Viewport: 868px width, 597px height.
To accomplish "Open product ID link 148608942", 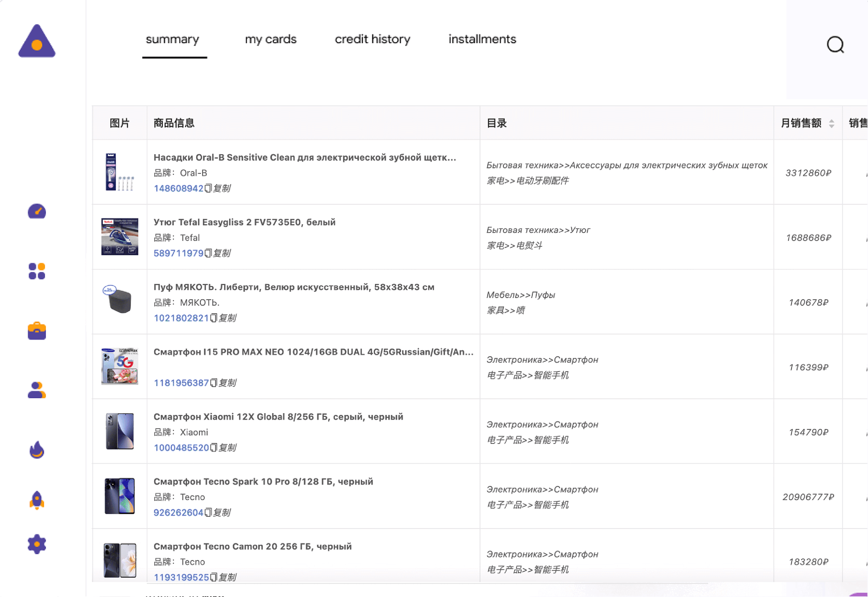I will pos(178,188).
